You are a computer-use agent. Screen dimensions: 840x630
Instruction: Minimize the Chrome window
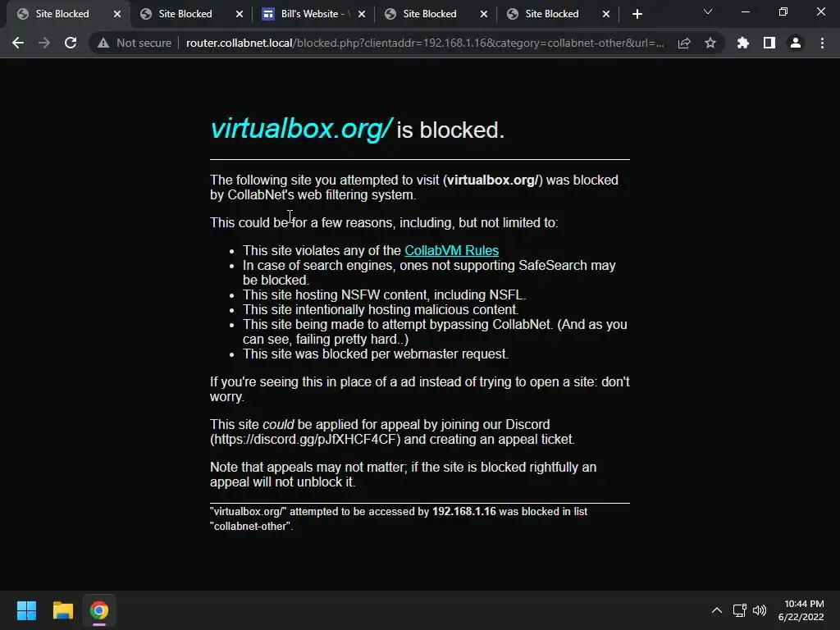[745, 11]
